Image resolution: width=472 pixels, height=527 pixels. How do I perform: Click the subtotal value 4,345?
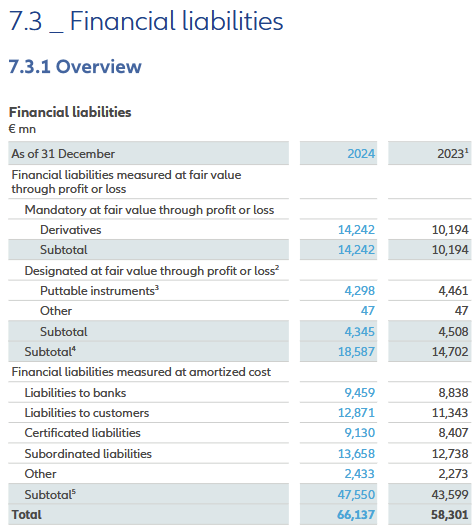[359, 332]
